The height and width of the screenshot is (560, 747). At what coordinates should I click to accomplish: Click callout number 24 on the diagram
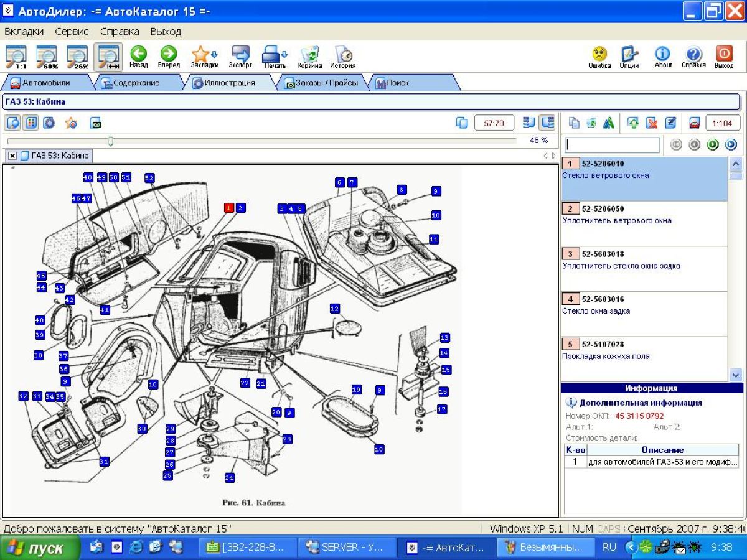coord(230,478)
